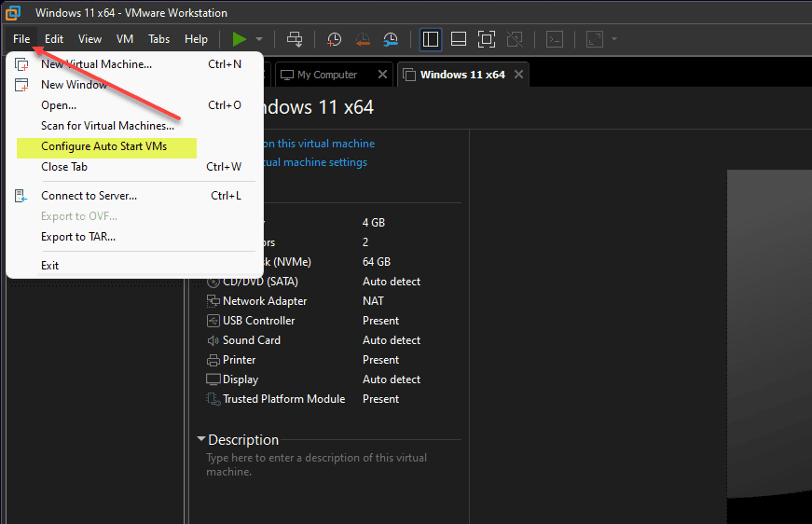Click the console view toolbar icon
The height and width of the screenshot is (524, 812).
[555, 39]
